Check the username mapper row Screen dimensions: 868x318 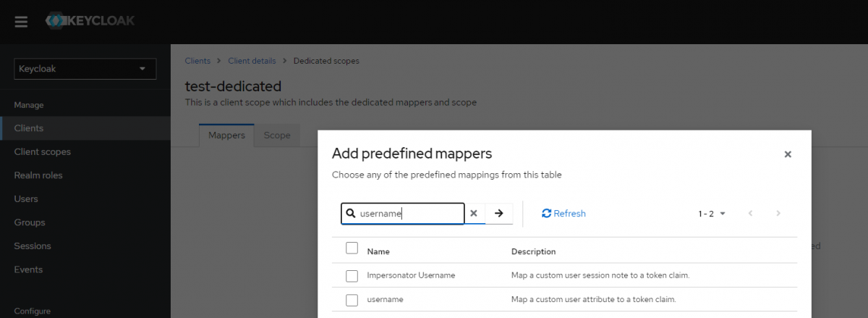352,300
